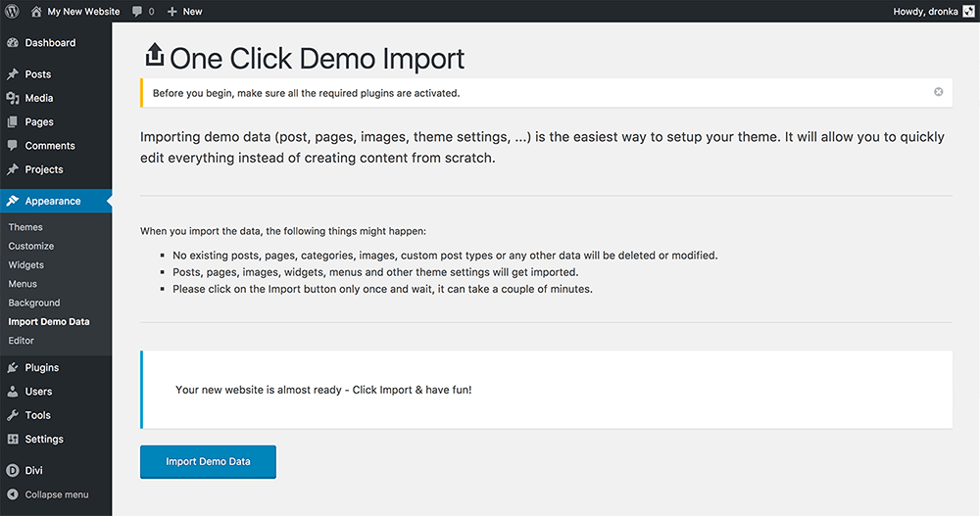
Task: Dismiss the required plugins notice
Action: click(938, 92)
